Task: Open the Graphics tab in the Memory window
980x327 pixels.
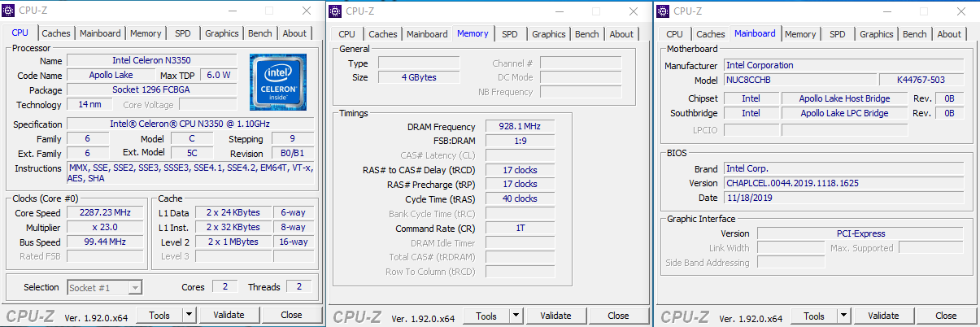Action: [x=548, y=34]
